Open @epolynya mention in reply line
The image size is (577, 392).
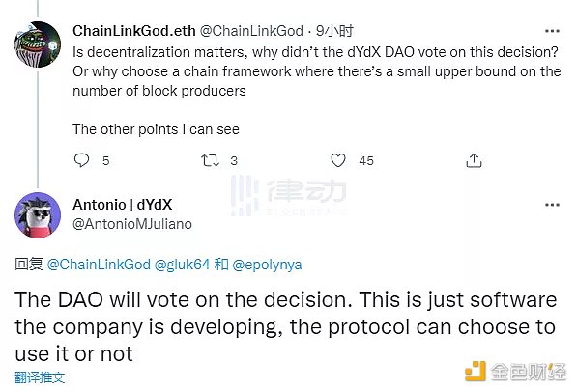267,265
